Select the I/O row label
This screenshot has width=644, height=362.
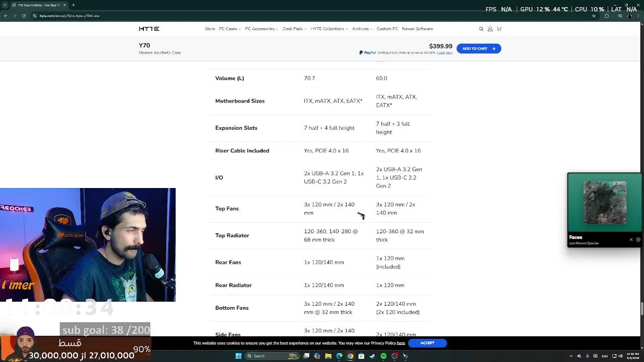click(219, 178)
